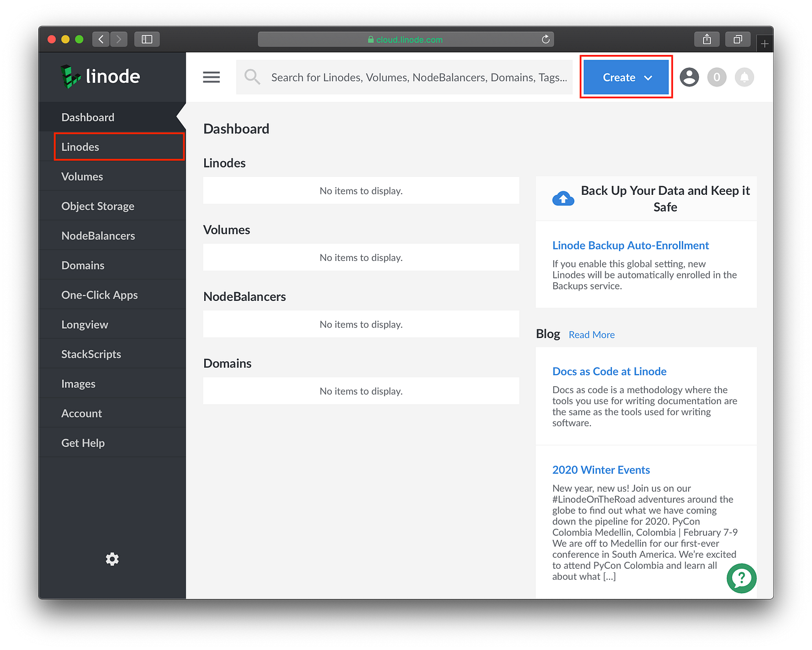Click the search magnifier icon
The width and height of the screenshot is (812, 650).
tap(252, 77)
